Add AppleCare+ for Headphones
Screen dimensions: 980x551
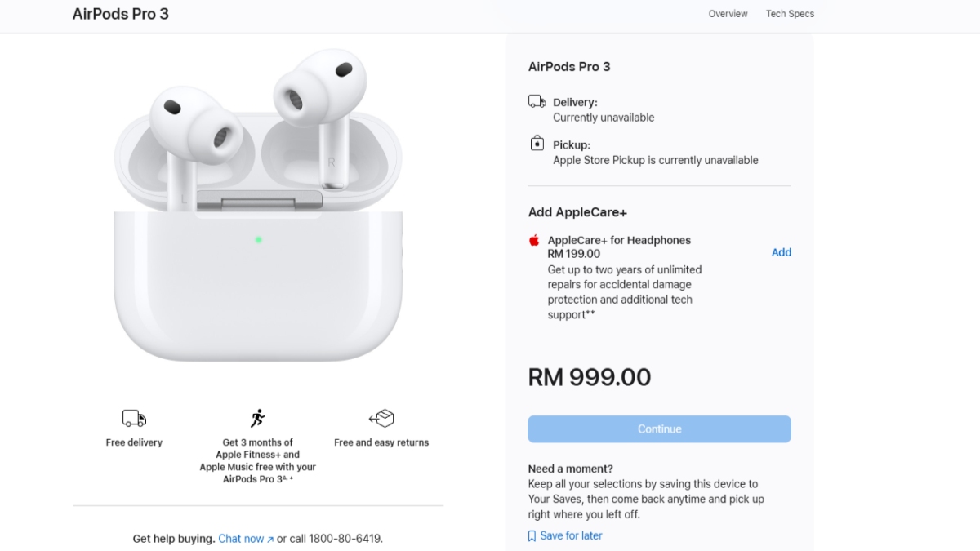point(781,252)
